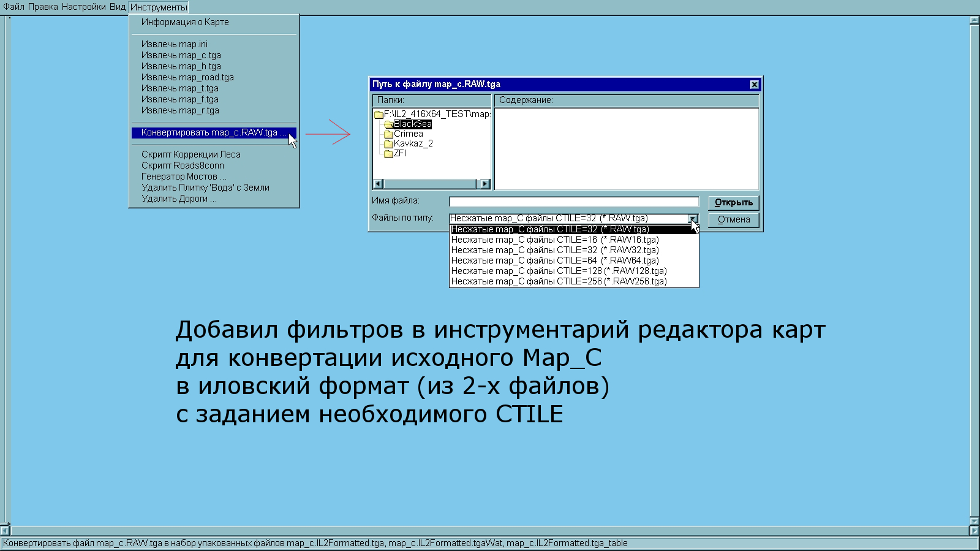Viewport: 980px width, 551px height.
Task: Click the Открыть button
Action: 734,203
